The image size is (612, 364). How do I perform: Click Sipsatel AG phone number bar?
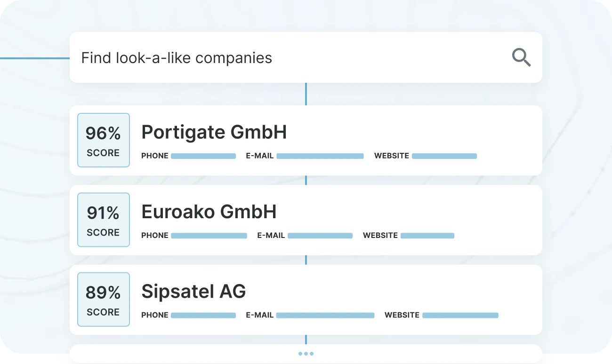(203, 316)
